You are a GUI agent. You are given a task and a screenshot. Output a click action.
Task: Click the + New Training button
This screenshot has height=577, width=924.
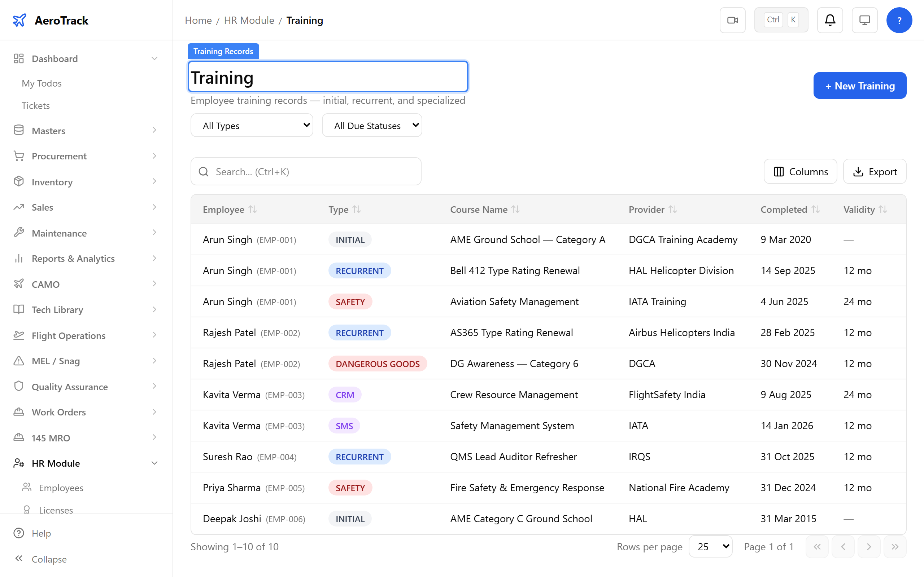[859, 85]
